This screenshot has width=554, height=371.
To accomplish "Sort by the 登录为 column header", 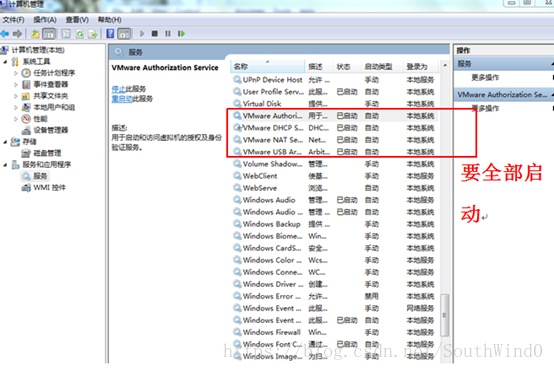I will [x=421, y=66].
